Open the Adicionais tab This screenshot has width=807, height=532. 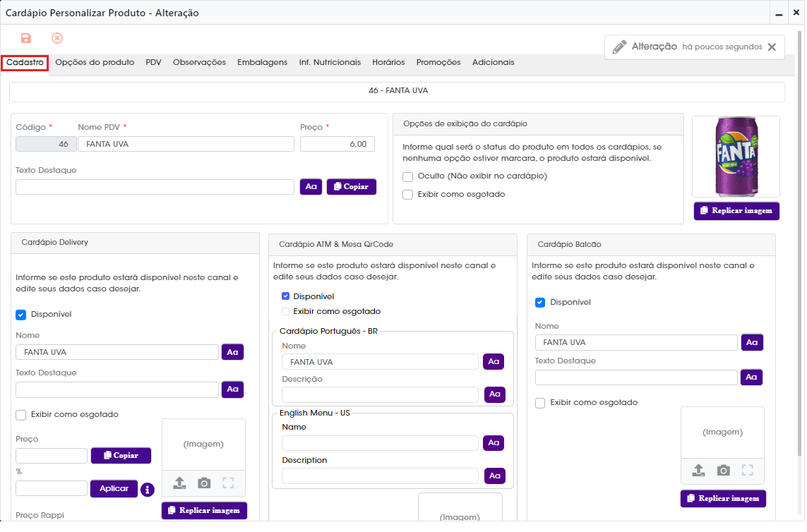(x=493, y=63)
